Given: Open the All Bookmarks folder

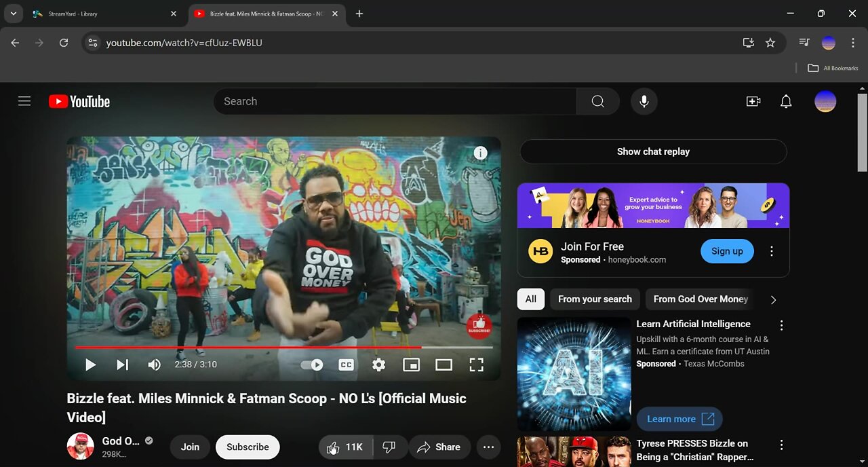Looking at the screenshot, I should [x=833, y=68].
